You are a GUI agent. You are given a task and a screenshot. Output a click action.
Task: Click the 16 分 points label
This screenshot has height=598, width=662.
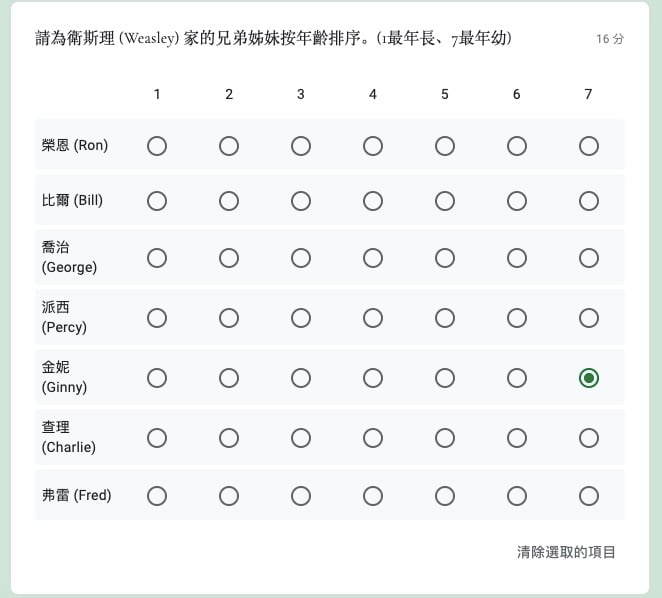pos(609,39)
